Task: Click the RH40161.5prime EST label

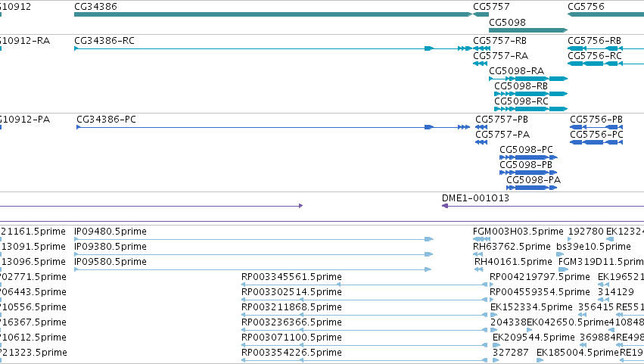Action: (x=513, y=262)
